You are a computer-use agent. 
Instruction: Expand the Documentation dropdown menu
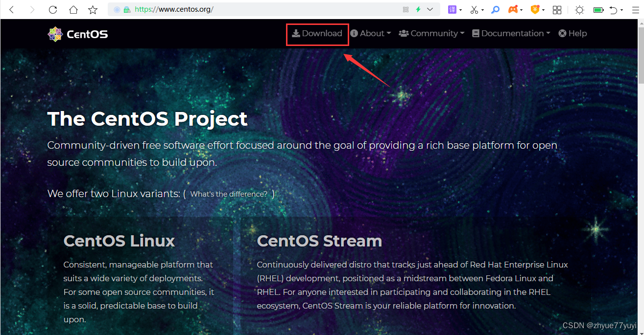(511, 33)
